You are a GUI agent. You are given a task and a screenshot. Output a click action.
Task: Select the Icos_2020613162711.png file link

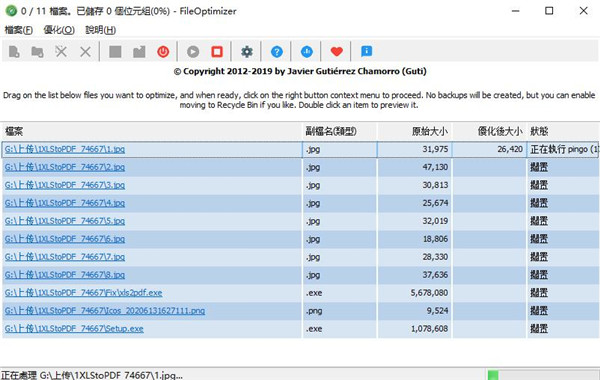pyautogui.click(x=105, y=311)
